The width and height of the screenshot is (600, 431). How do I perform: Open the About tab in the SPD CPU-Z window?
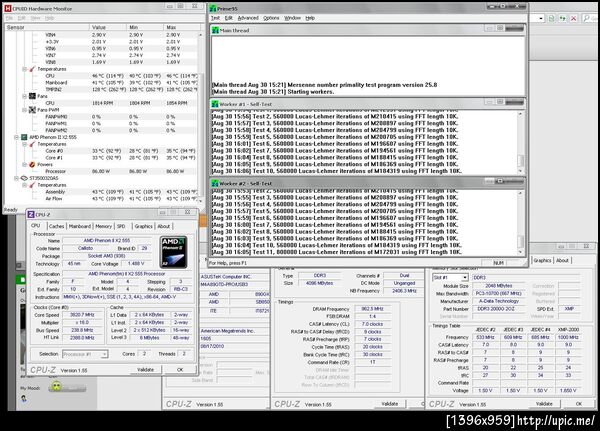click(562, 260)
